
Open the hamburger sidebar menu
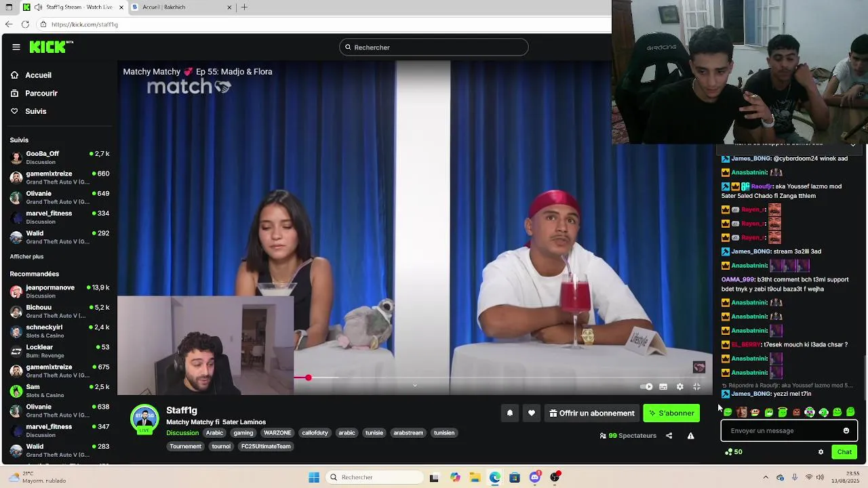pos(16,47)
